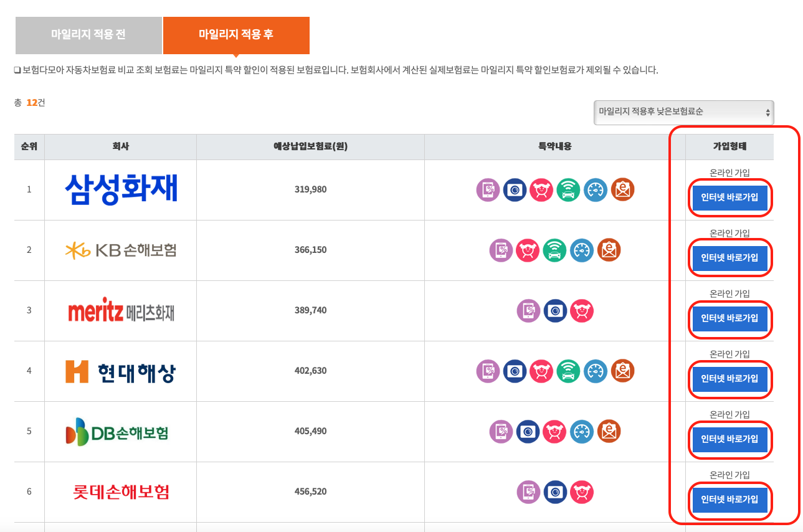Click the 현대해상 company logo
Viewport: 803px width, 532px height.
(x=121, y=371)
